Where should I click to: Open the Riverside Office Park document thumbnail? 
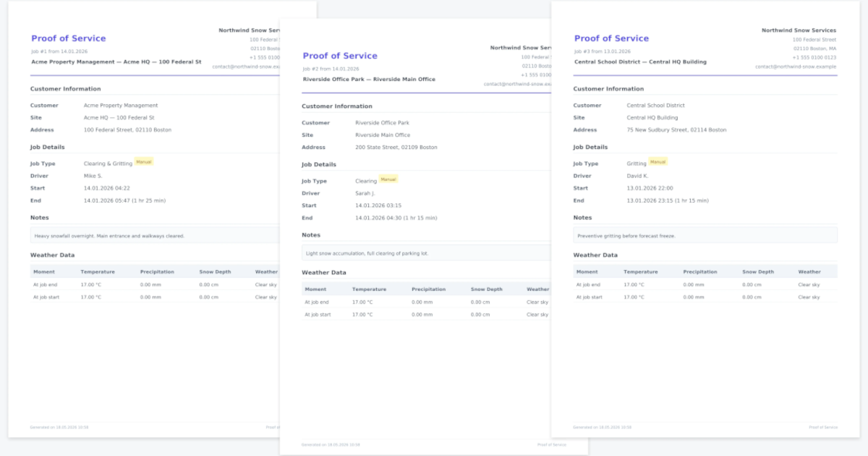point(434,237)
